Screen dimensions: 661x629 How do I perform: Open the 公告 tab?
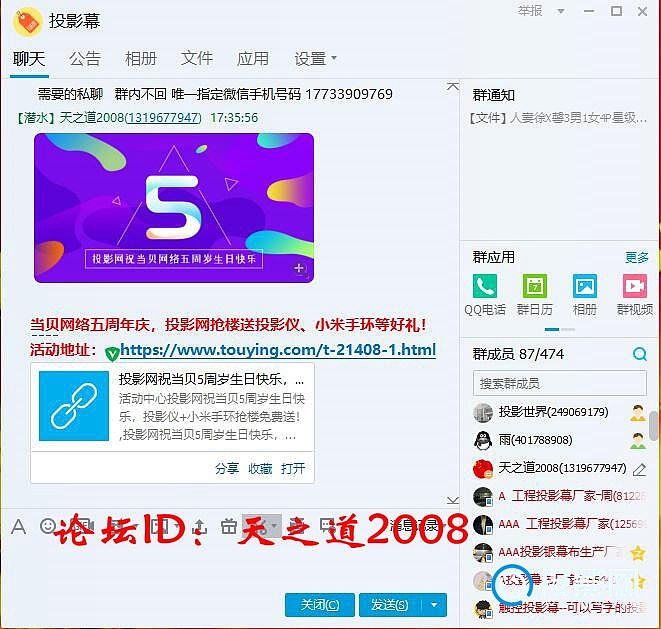[85, 59]
